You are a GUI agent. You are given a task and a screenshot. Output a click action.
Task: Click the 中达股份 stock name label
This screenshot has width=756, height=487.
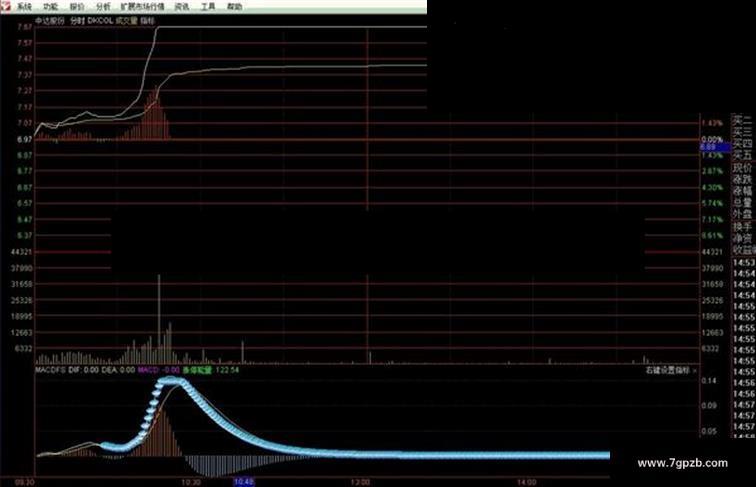[50, 21]
